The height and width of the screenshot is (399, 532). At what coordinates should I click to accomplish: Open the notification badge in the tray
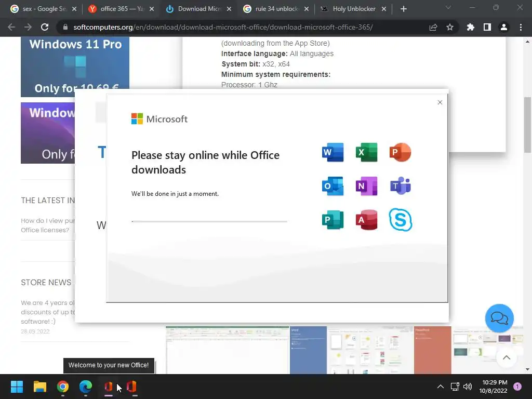coord(517,387)
